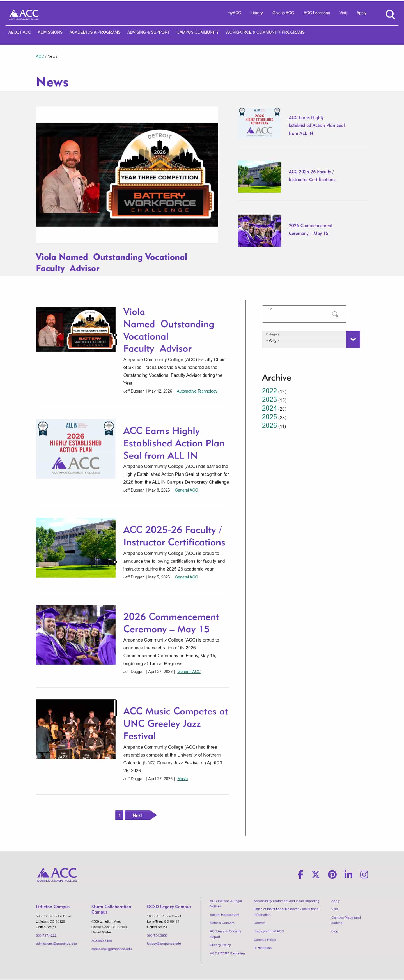Click the jazz band article thumbnail

point(75,729)
